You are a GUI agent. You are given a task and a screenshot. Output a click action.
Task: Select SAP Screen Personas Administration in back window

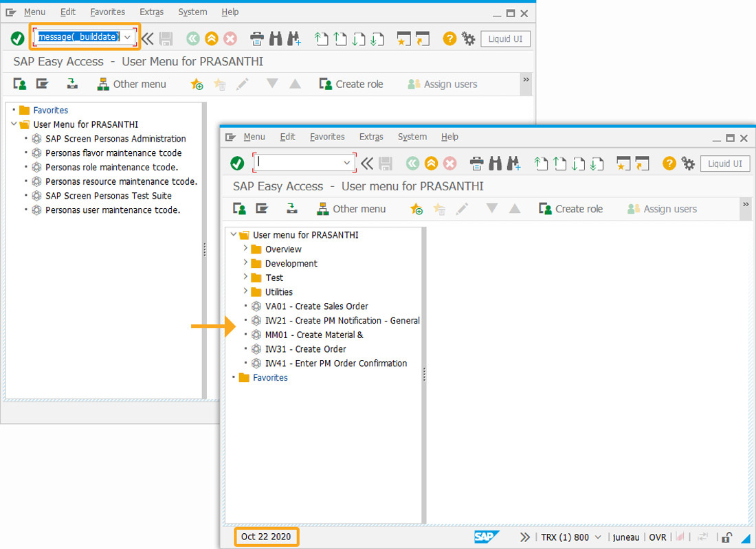click(115, 139)
